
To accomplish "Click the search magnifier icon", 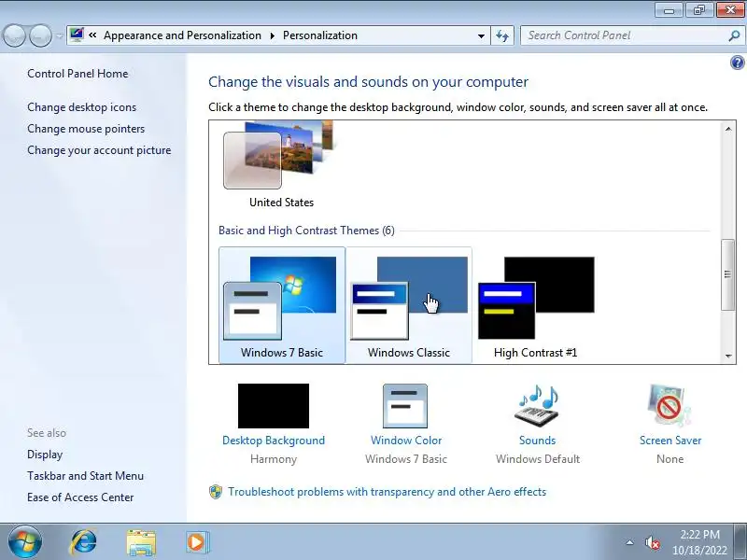I will click(735, 35).
